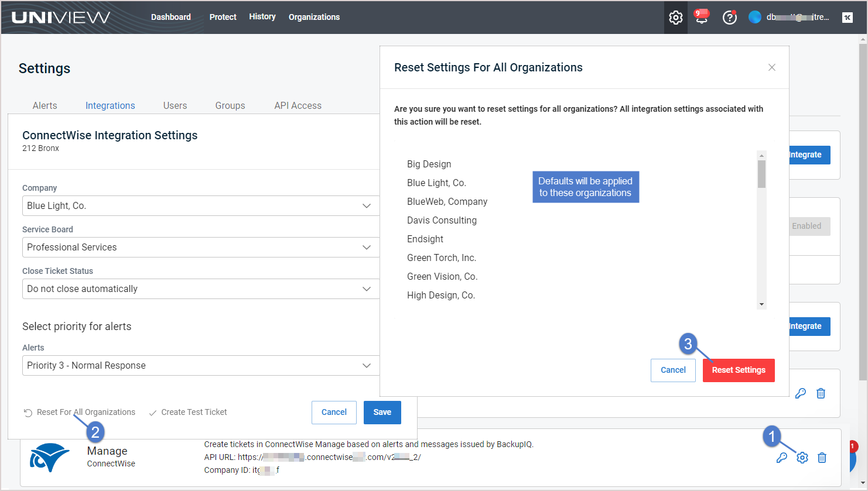Expand the Company dropdown
The width and height of the screenshot is (868, 491).
pos(201,206)
